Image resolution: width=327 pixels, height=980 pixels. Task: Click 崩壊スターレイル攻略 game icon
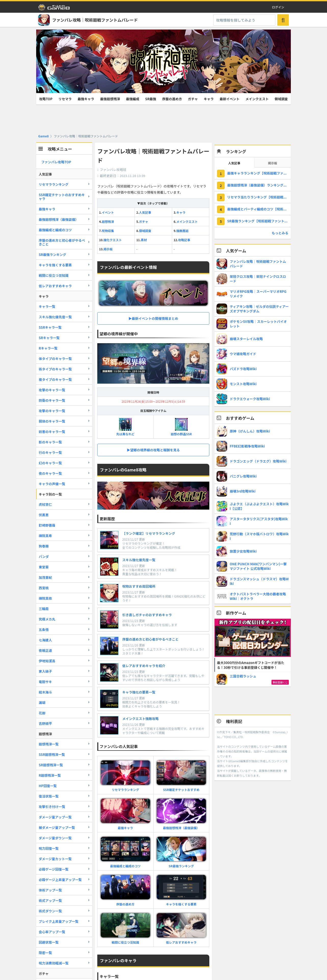point(222,339)
